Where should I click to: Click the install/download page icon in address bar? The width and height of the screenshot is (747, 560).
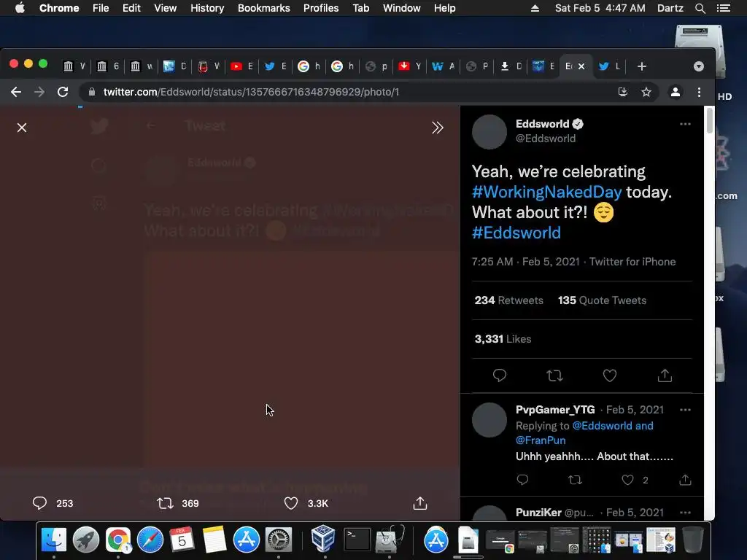pos(623,92)
